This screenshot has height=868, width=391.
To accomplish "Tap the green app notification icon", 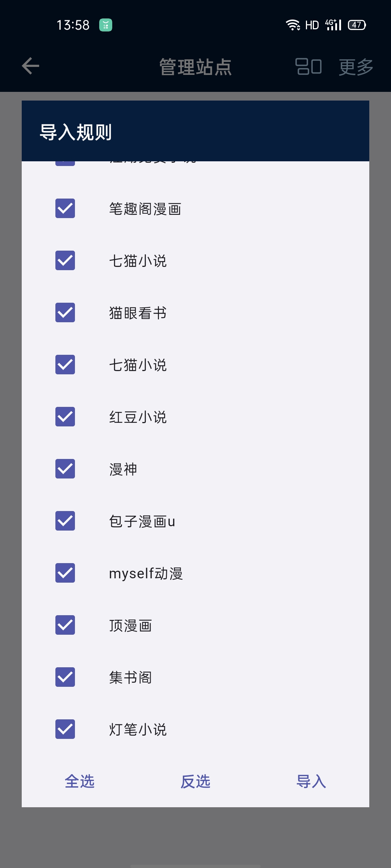I will point(106,25).
